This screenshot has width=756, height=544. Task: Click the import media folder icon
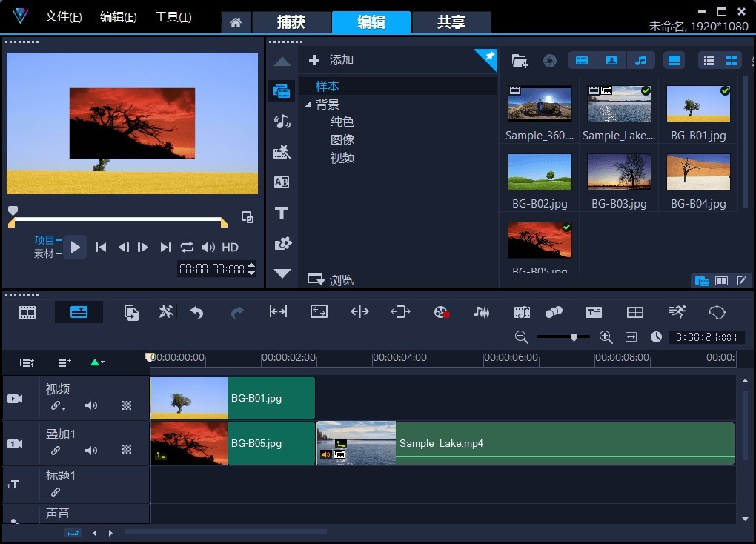(520, 61)
